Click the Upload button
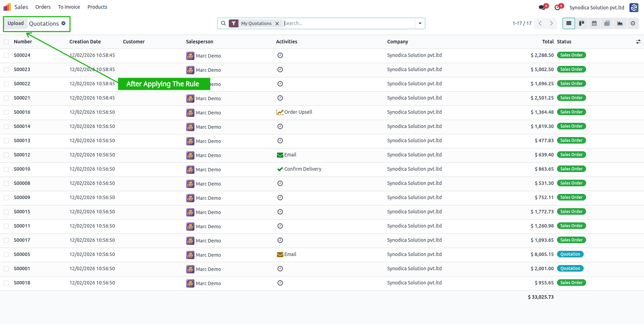 point(16,23)
